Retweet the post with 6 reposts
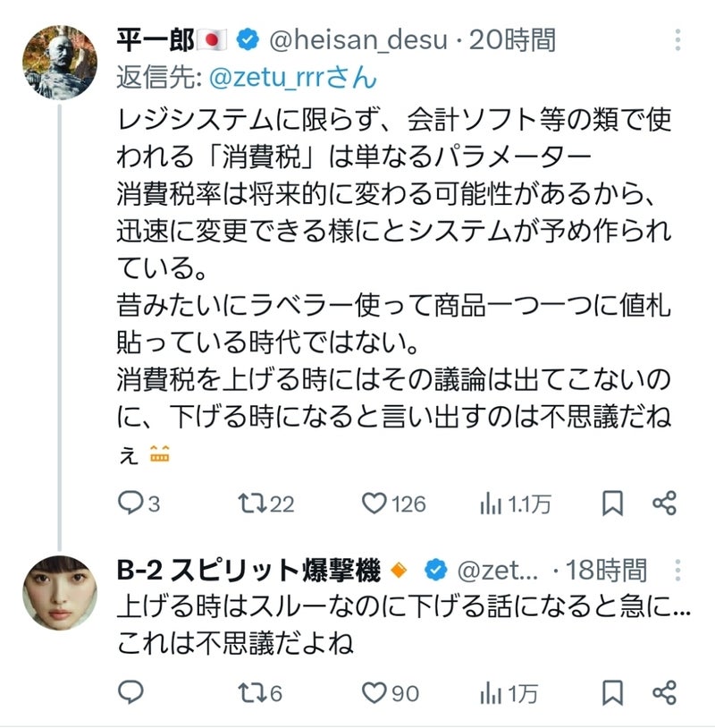715x728 pixels. [251, 691]
